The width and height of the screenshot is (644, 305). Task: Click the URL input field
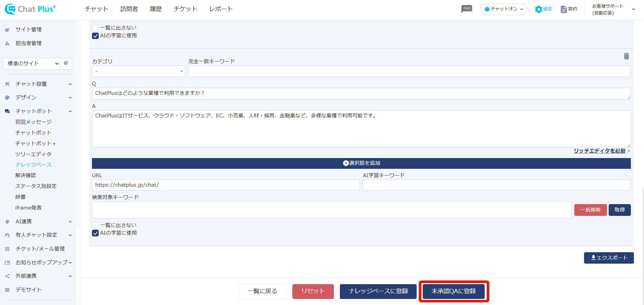pyautogui.click(x=226, y=185)
